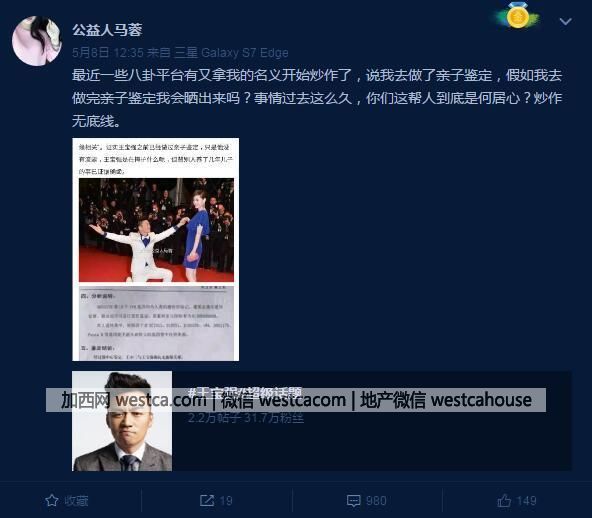
Task: Click the 三星 Galaxy S7 Edge source link
Action: [231, 52]
